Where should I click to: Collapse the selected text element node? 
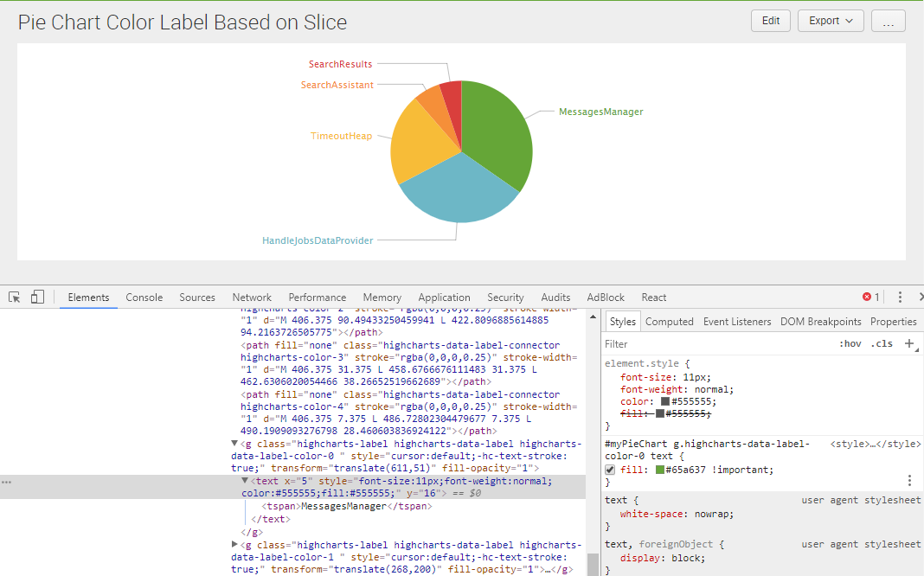245,481
